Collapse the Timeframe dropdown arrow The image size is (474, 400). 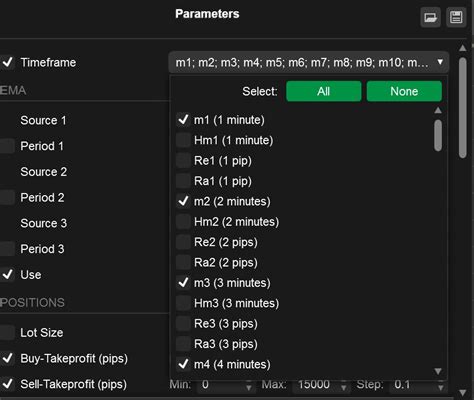pyautogui.click(x=440, y=62)
